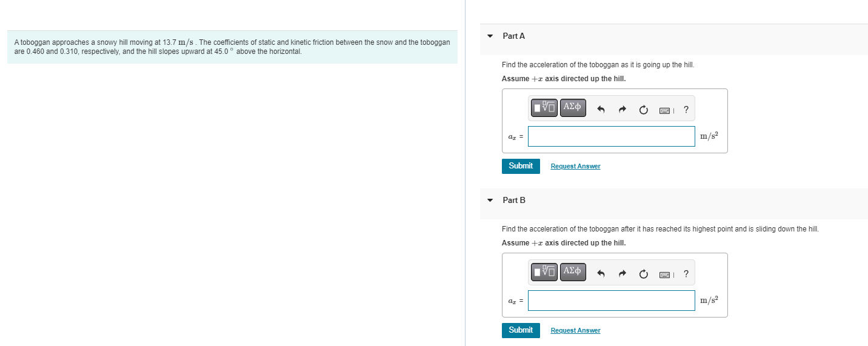Open help question mark in Part A
The width and height of the screenshot is (868, 346).
coord(686,110)
